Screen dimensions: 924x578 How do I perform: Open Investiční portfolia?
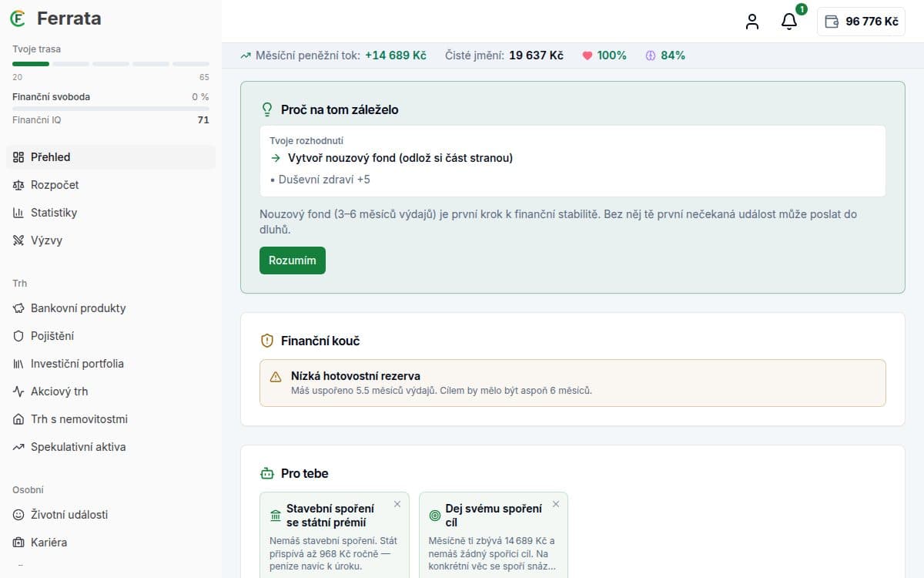111,364
